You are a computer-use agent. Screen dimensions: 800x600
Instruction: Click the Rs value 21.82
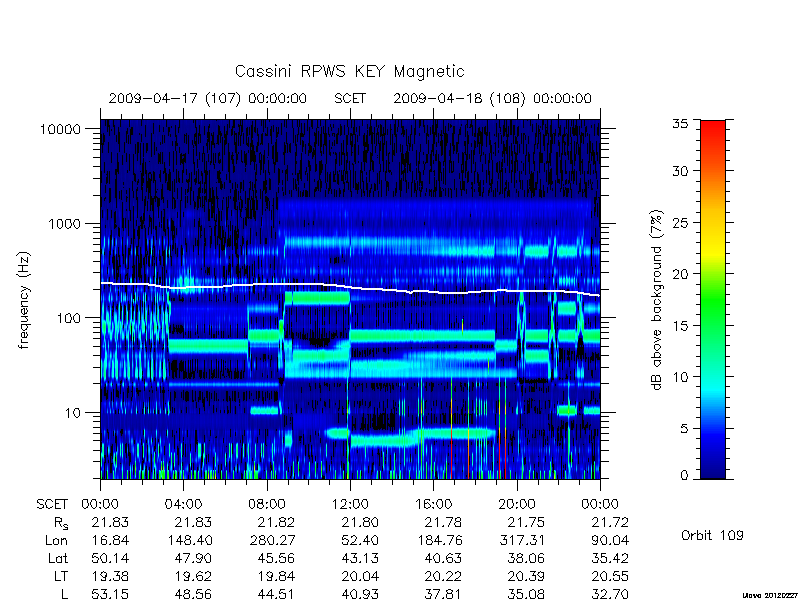276,522
